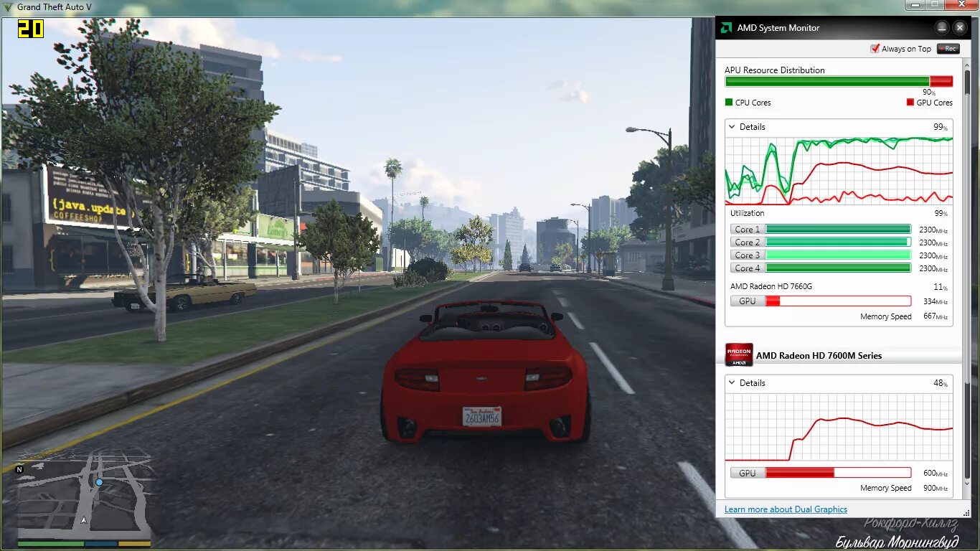This screenshot has width=980, height=551.
Task: Click the Core 3 utilization bar
Action: [838, 255]
